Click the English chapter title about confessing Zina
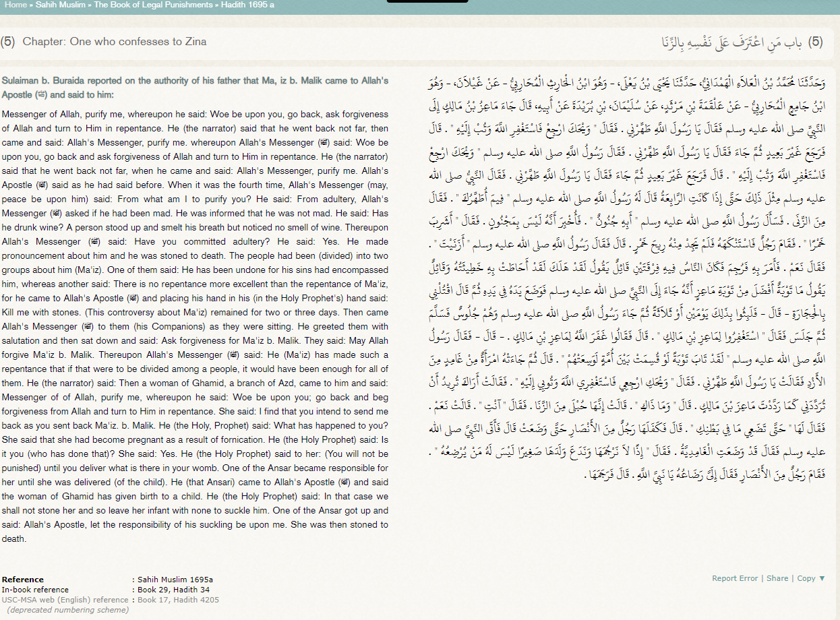 pyautogui.click(x=115, y=42)
